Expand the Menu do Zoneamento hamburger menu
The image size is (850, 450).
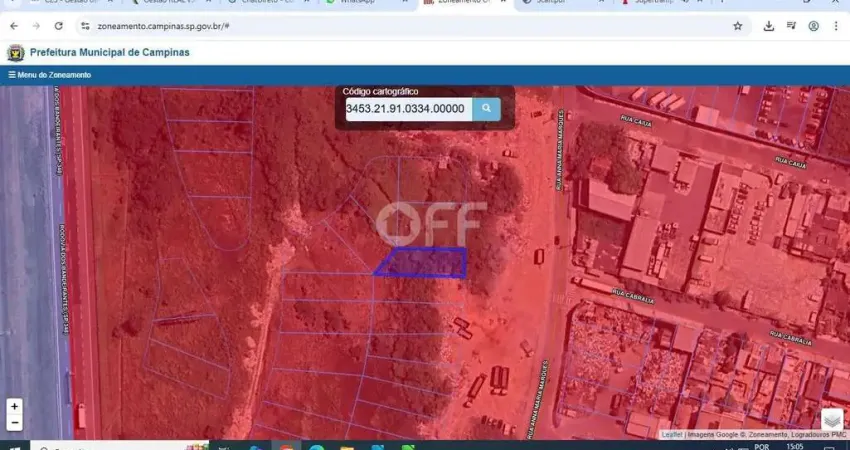click(50, 75)
